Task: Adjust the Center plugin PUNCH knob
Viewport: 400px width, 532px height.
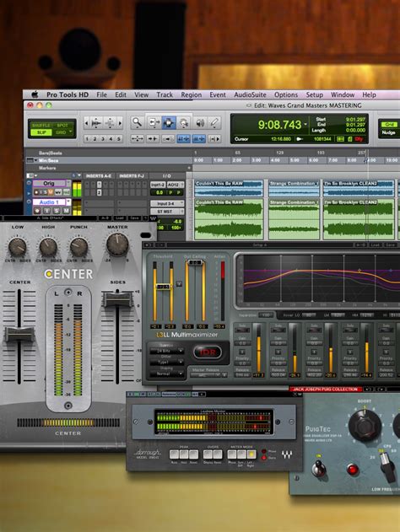Action: (78, 247)
